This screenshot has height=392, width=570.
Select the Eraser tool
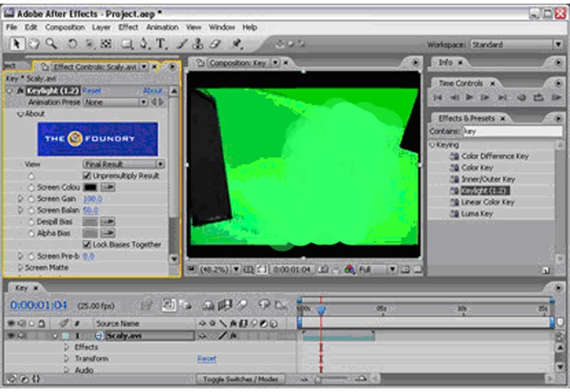click(x=215, y=44)
